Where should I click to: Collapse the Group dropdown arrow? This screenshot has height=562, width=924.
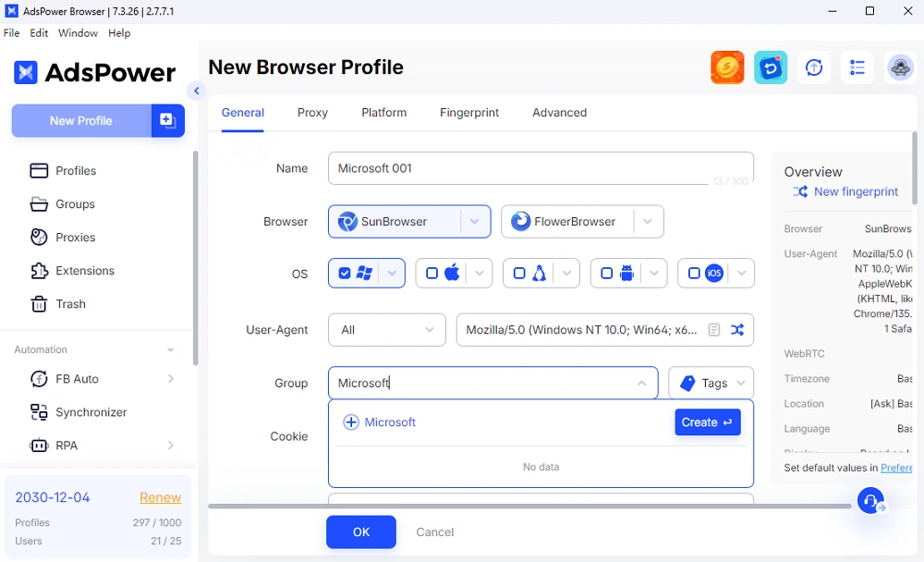point(641,384)
